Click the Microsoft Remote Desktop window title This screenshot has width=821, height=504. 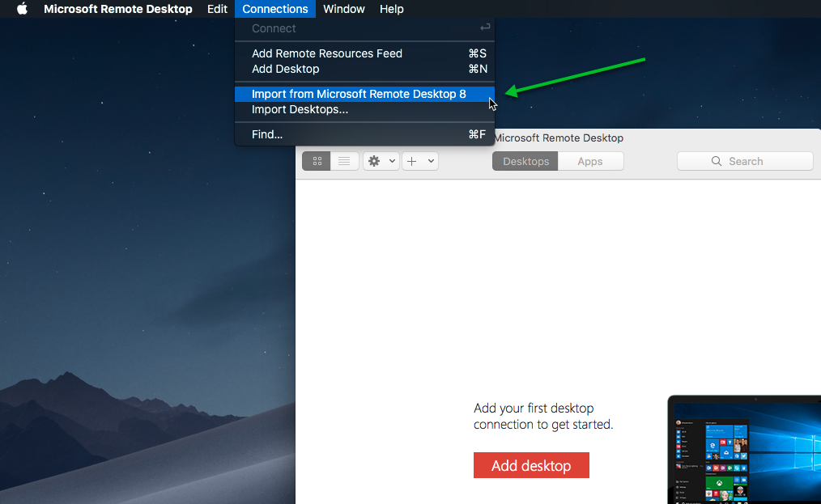click(558, 138)
